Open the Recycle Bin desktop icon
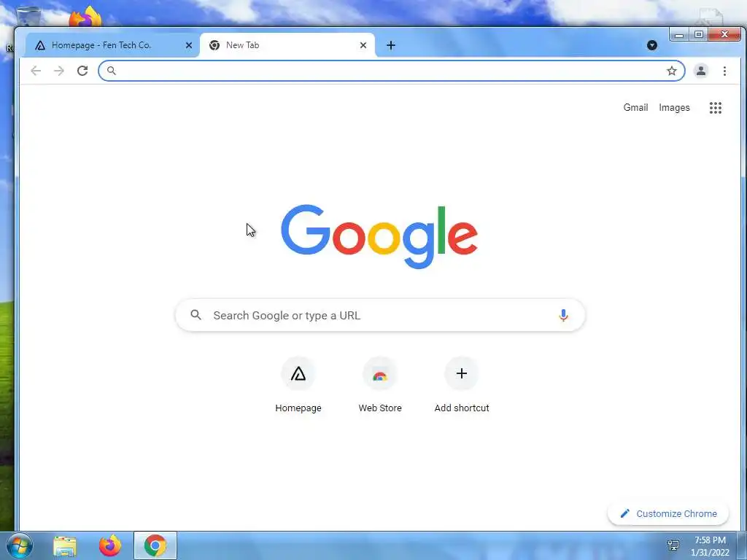 [28, 17]
